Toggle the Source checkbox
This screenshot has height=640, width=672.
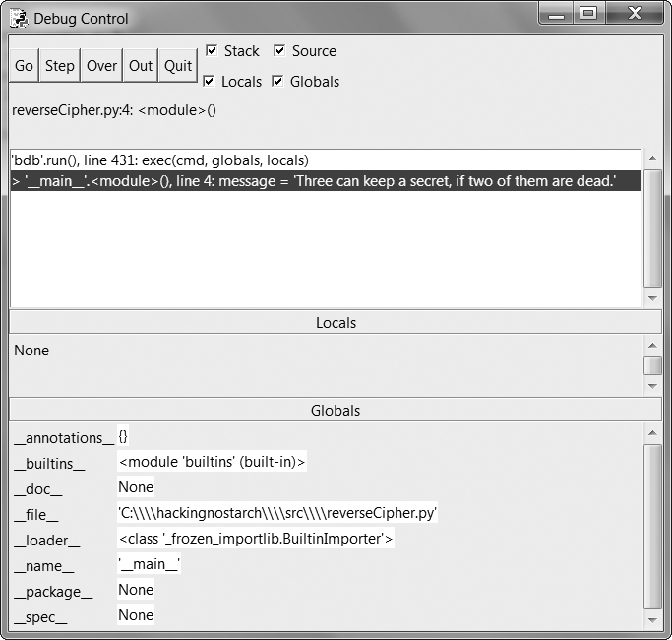pyautogui.click(x=279, y=50)
